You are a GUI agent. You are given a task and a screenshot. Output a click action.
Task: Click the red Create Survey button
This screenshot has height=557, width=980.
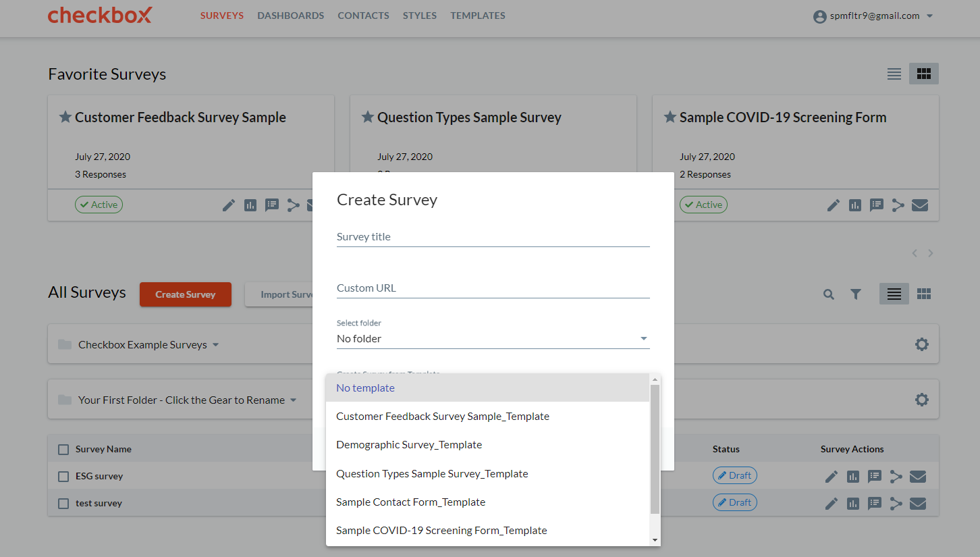point(186,294)
